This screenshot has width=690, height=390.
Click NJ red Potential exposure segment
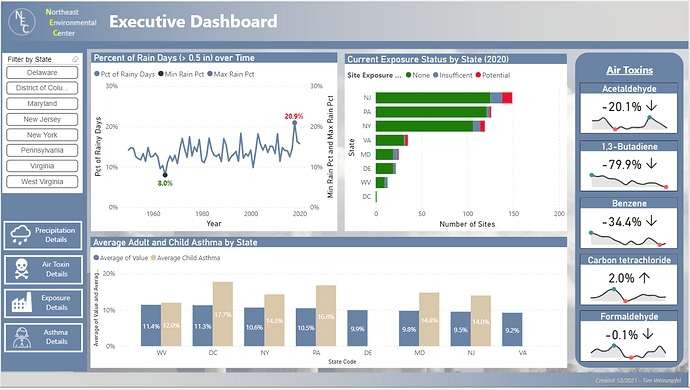507,98
